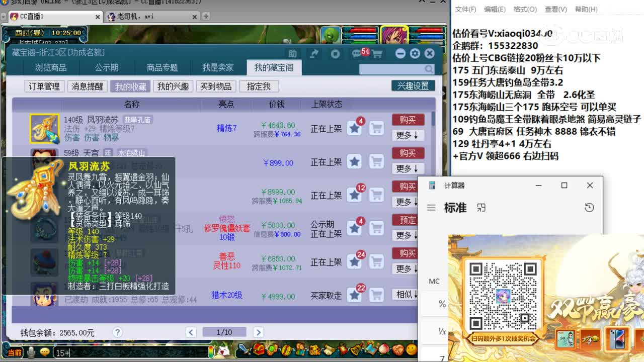Open the 文件(F) menu in text editor
644x362 pixels.
465,9
